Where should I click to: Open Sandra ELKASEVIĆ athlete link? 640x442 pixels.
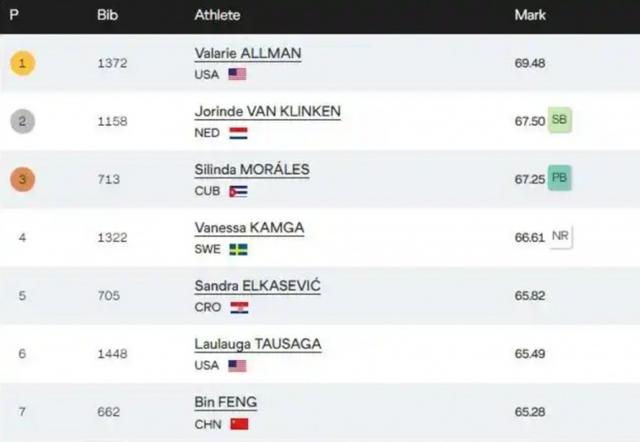tap(258, 286)
